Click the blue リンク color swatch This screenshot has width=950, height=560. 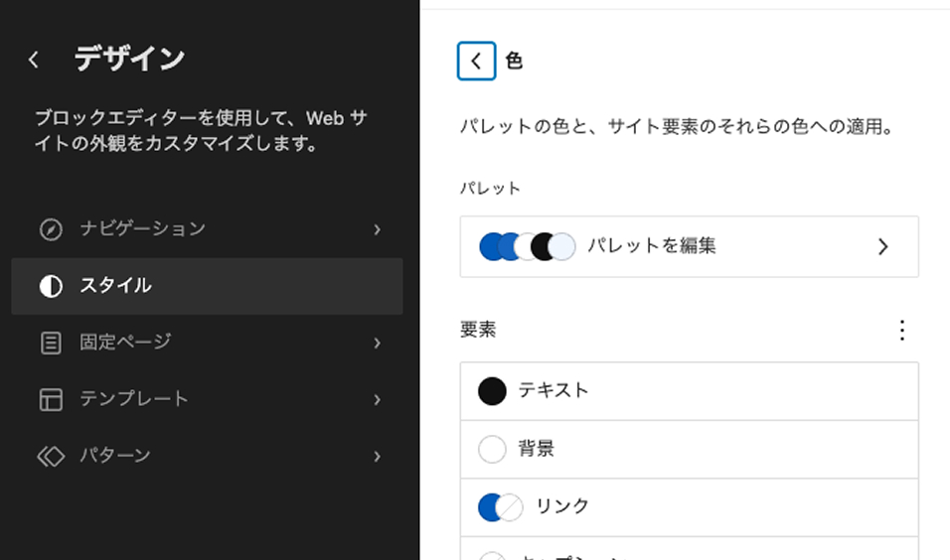[x=490, y=507]
